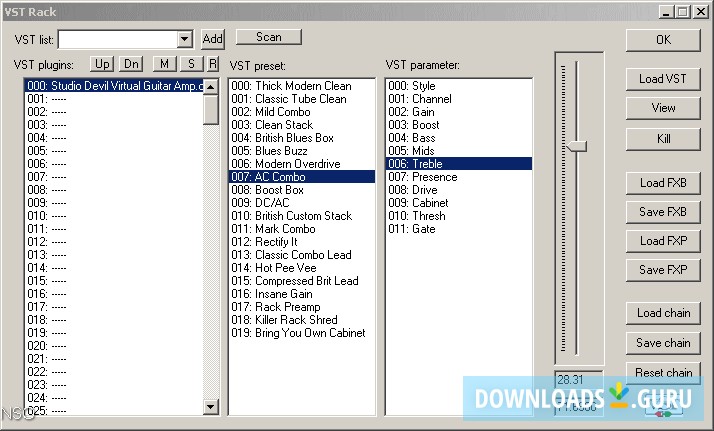Select preset 019: Bring You Own Cabinet
Image resolution: width=714 pixels, height=431 pixels.
pyautogui.click(x=302, y=333)
